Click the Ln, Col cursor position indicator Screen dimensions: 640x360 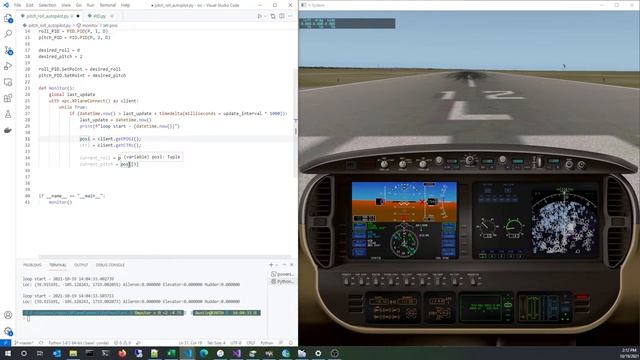coord(190,343)
